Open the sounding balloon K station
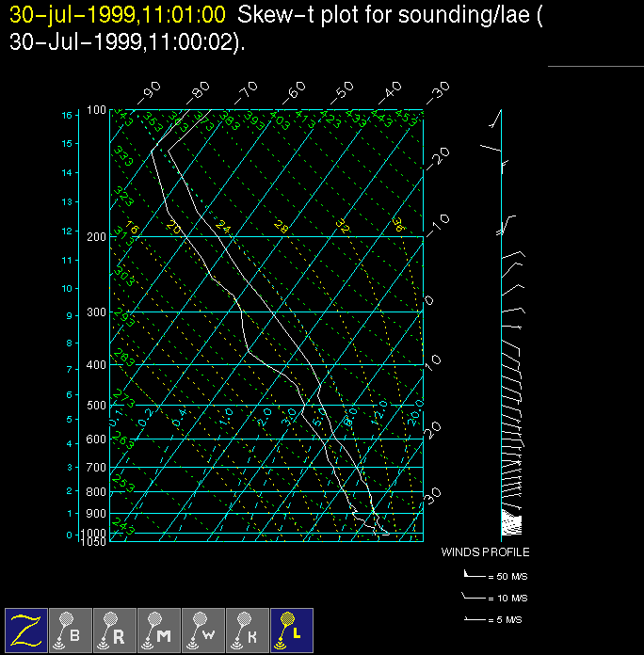Image resolution: width=644 pixels, height=655 pixels. [x=248, y=630]
